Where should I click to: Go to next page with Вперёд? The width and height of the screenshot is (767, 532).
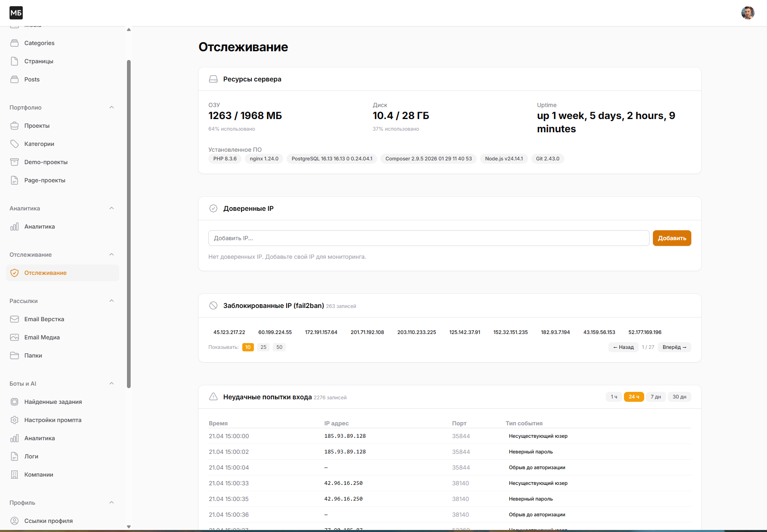(674, 347)
